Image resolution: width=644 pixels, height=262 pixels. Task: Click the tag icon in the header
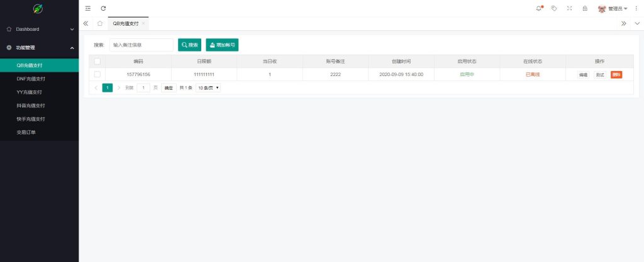point(554,8)
